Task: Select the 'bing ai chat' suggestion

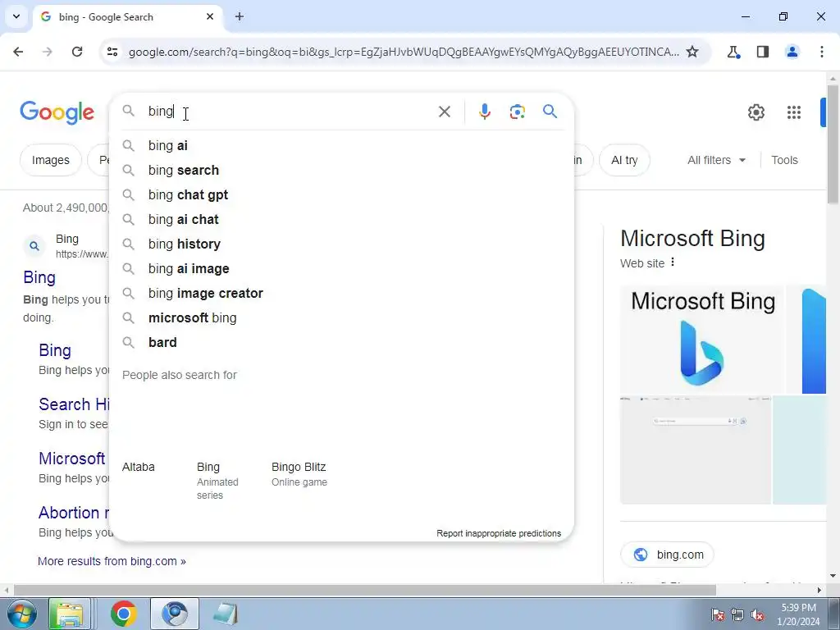Action: pos(341,219)
